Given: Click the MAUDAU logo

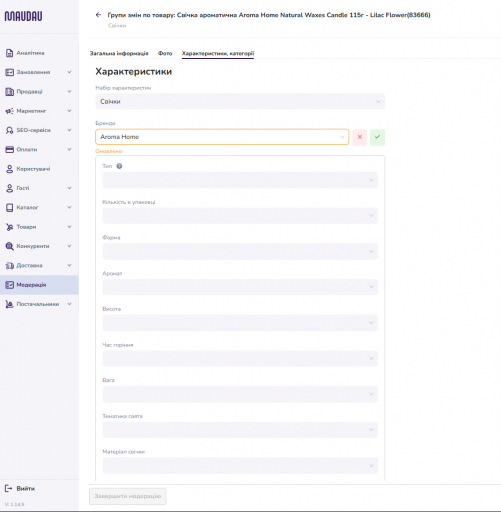Looking at the screenshot, I should [x=23, y=16].
